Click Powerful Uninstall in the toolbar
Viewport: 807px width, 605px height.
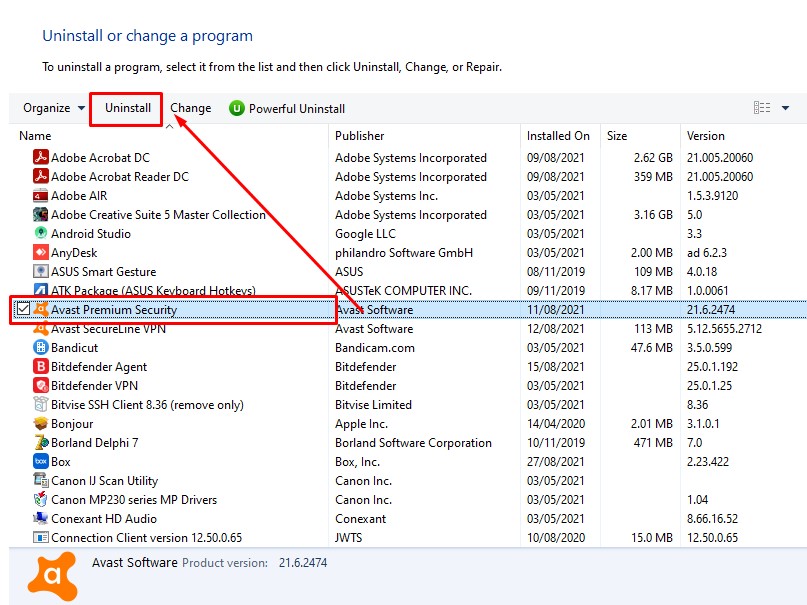(287, 109)
